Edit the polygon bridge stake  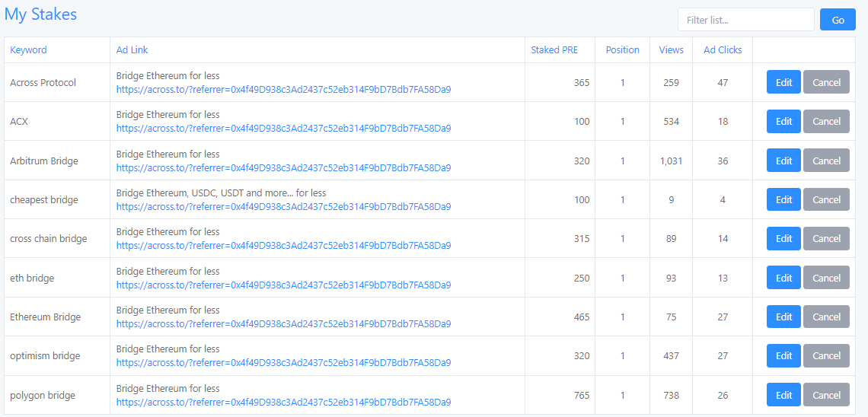(783, 395)
